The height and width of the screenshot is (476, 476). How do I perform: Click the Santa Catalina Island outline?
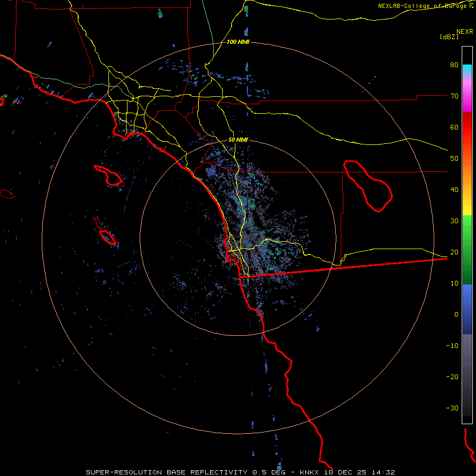pyautogui.click(x=109, y=176)
